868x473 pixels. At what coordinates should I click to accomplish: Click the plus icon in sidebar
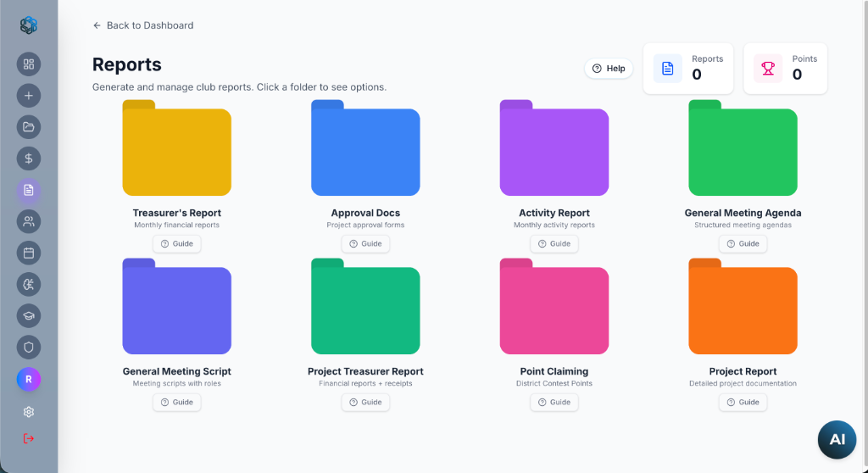[29, 96]
